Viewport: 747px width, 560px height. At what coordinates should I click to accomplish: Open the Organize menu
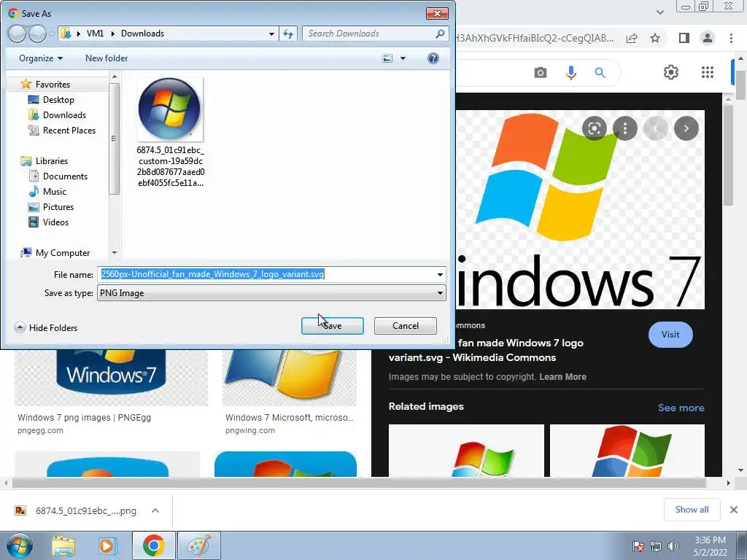click(x=41, y=58)
